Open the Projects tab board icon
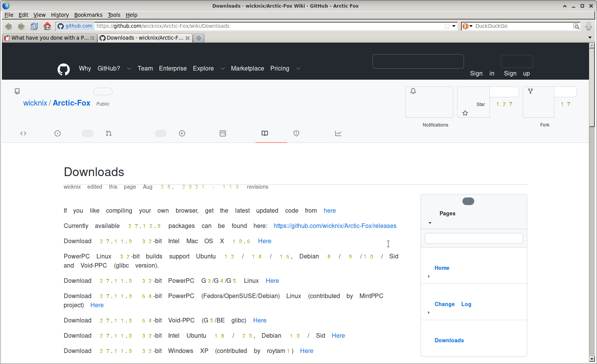Viewport: 597px width, 364px height. click(223, 133)
